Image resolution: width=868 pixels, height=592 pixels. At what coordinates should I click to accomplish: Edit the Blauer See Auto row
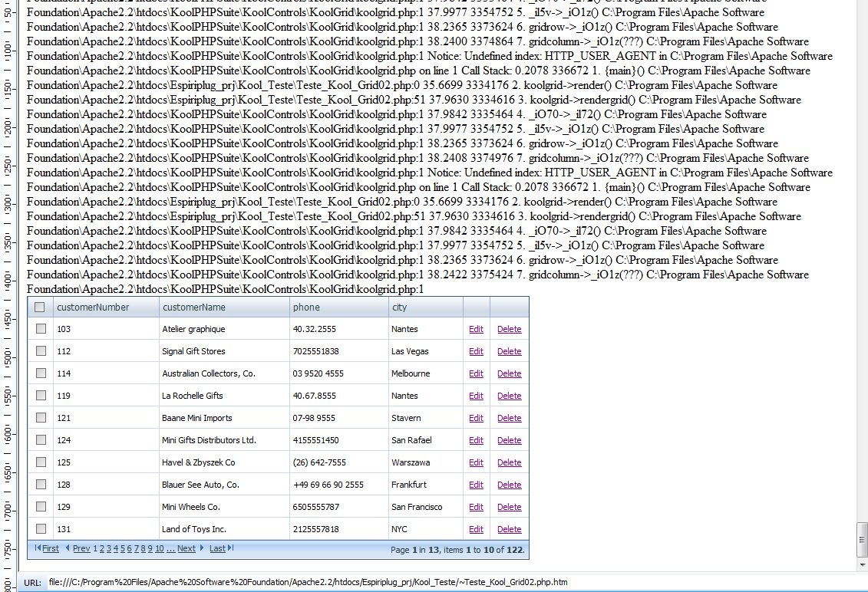(x=476, y=485)
